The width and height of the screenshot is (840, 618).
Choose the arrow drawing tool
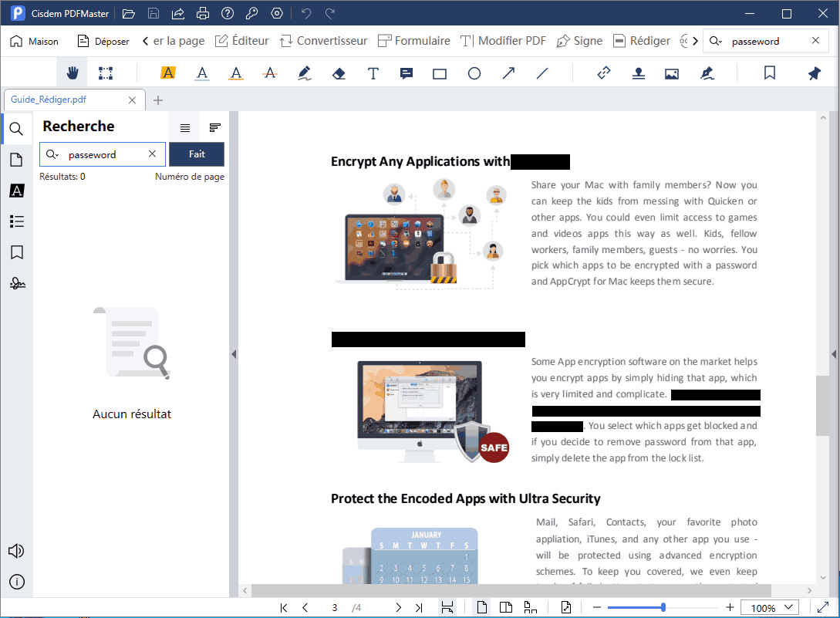(508, 73)
